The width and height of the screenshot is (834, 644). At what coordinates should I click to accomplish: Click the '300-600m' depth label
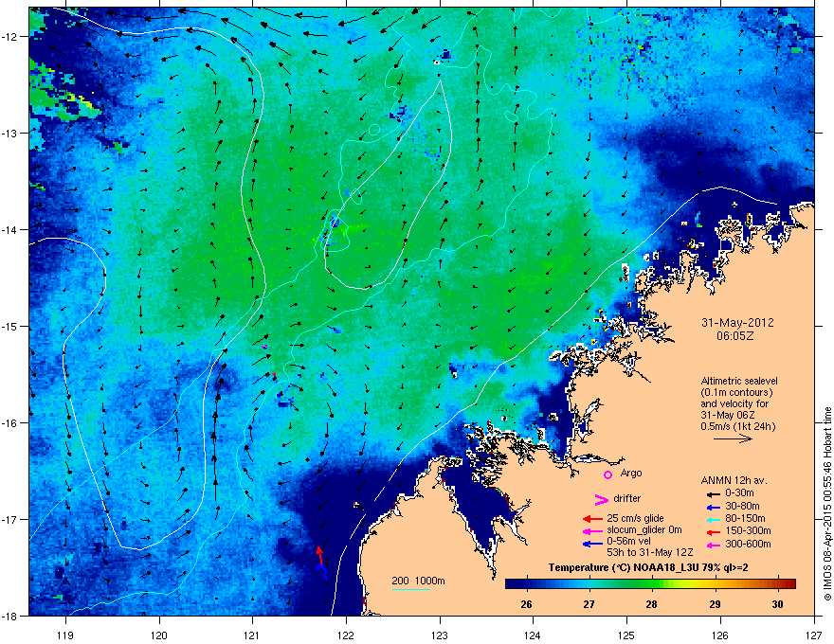tap(748, 545)
